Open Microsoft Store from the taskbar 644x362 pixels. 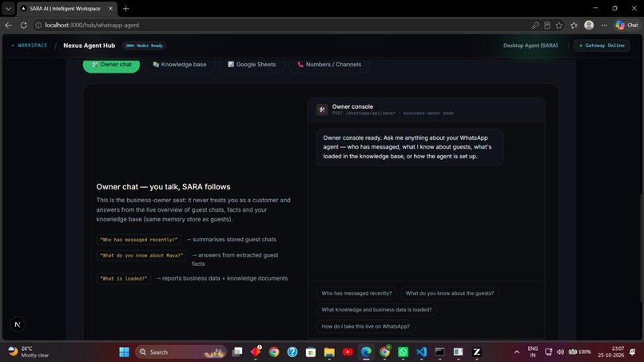point(311,352)
